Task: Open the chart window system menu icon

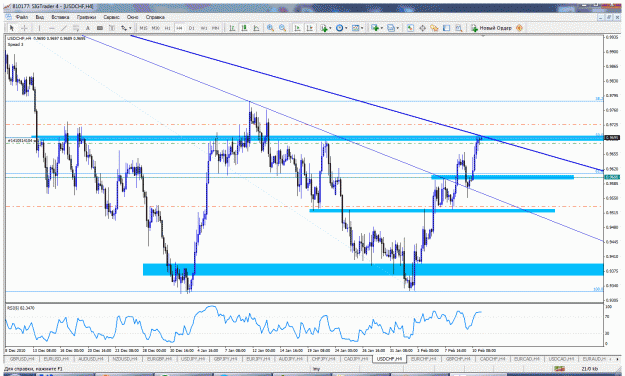Action: pyautogui.click(x=8, y=17)
